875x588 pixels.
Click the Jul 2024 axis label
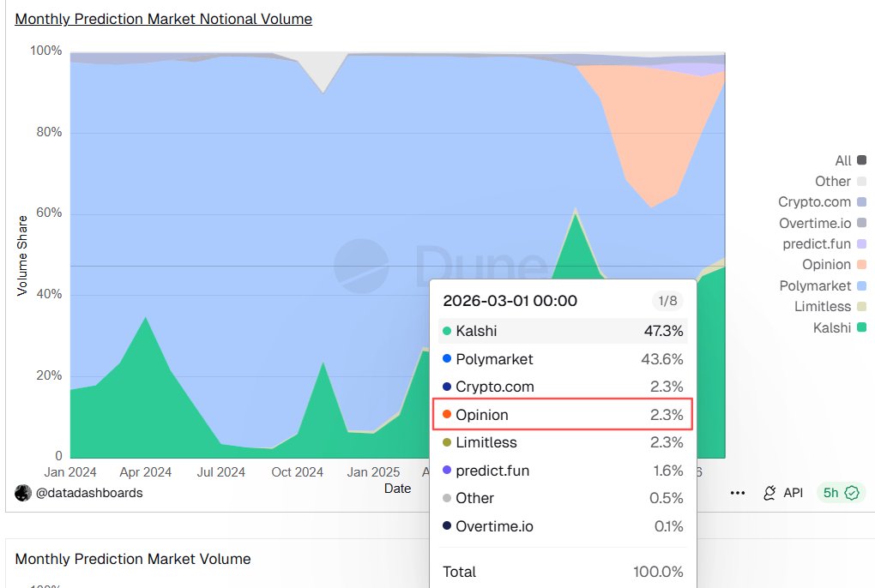(221, 472)
